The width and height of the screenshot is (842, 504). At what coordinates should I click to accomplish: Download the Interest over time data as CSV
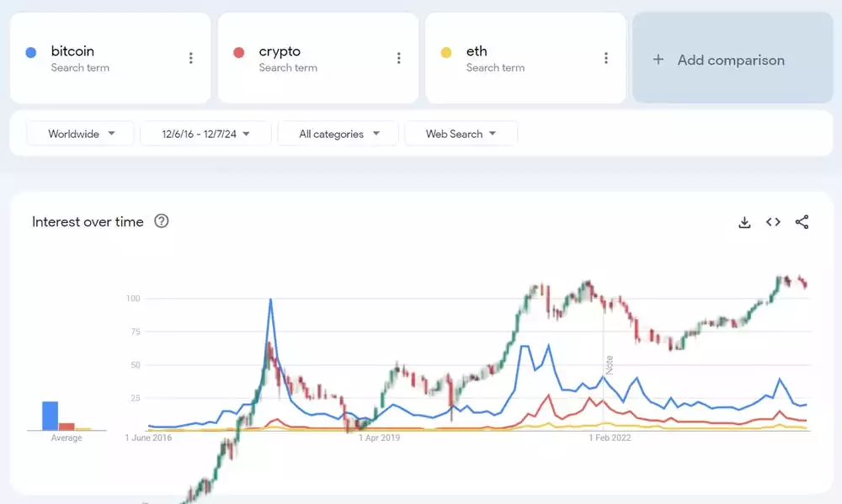point(744,222)
